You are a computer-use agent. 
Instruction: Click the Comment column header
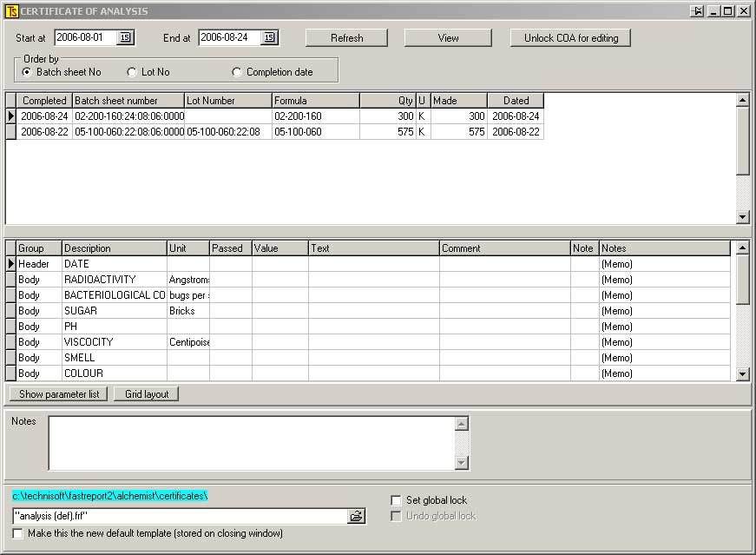pos(505,248)
